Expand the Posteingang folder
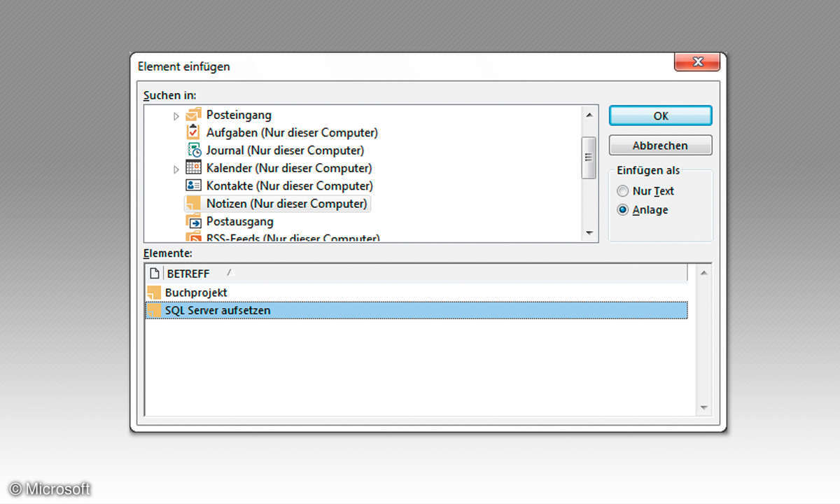This screenshot has height=504, width=840. 176,115
